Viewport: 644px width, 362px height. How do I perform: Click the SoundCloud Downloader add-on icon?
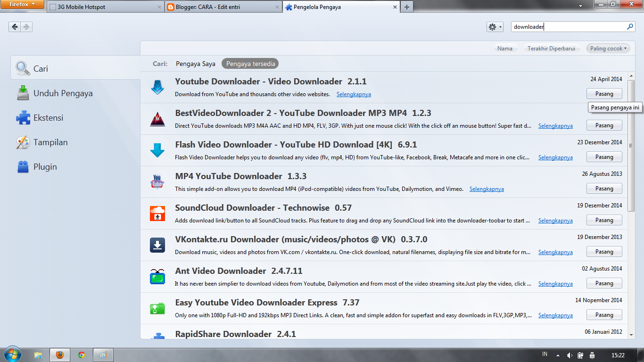(x=157, y=214)
